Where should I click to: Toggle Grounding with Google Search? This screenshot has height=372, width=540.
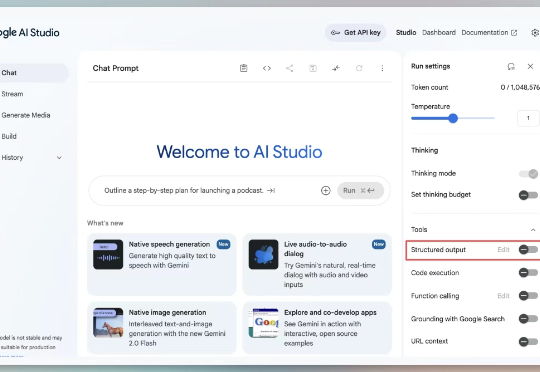click(x=529, y=319)
